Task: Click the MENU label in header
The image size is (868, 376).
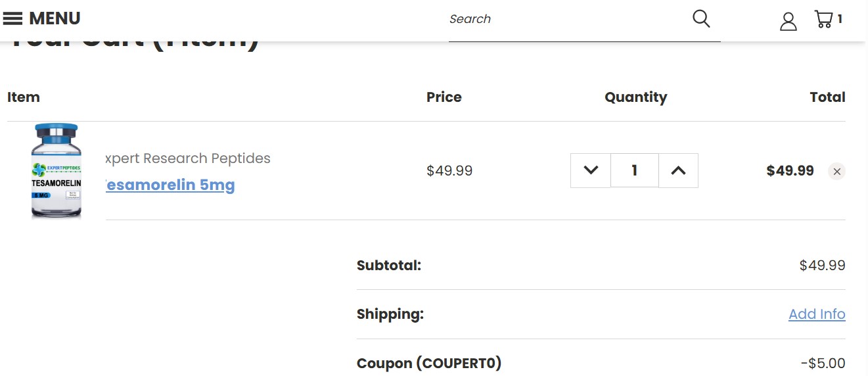Action: click(x=55, y=18)
